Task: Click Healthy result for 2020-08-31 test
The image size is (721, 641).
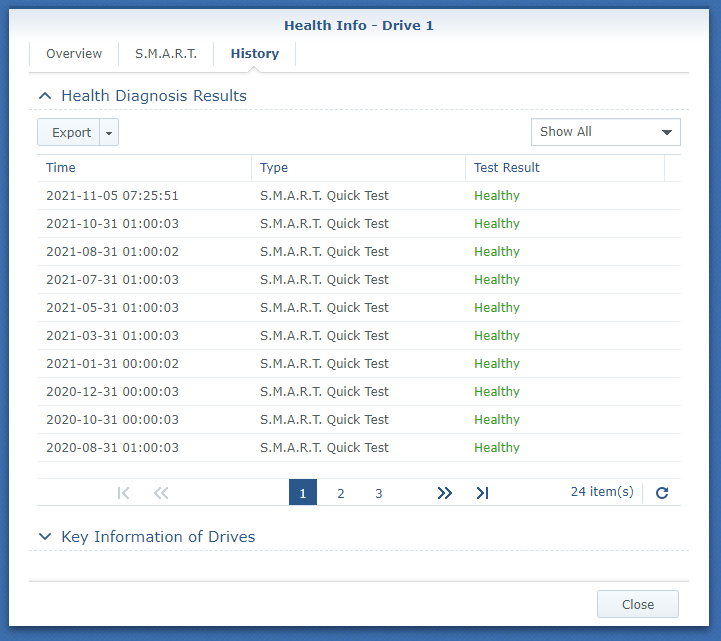Action: point(497,448)
